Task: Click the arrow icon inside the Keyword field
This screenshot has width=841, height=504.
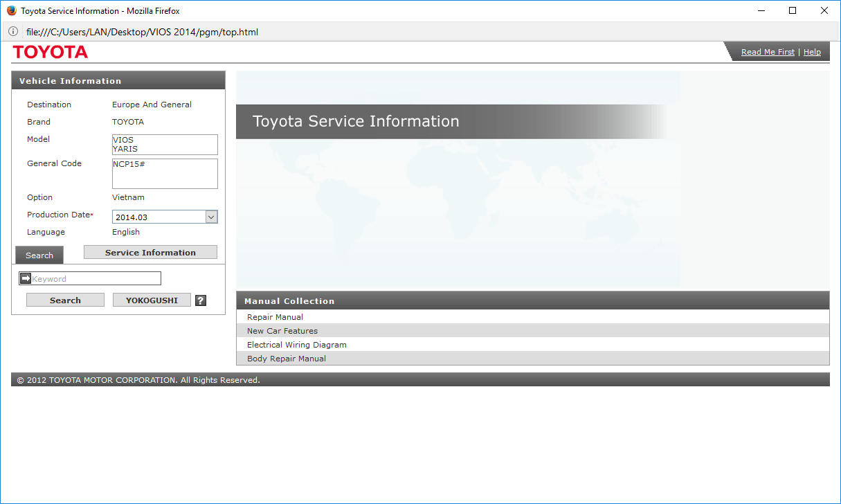Action: click(26, 278)
